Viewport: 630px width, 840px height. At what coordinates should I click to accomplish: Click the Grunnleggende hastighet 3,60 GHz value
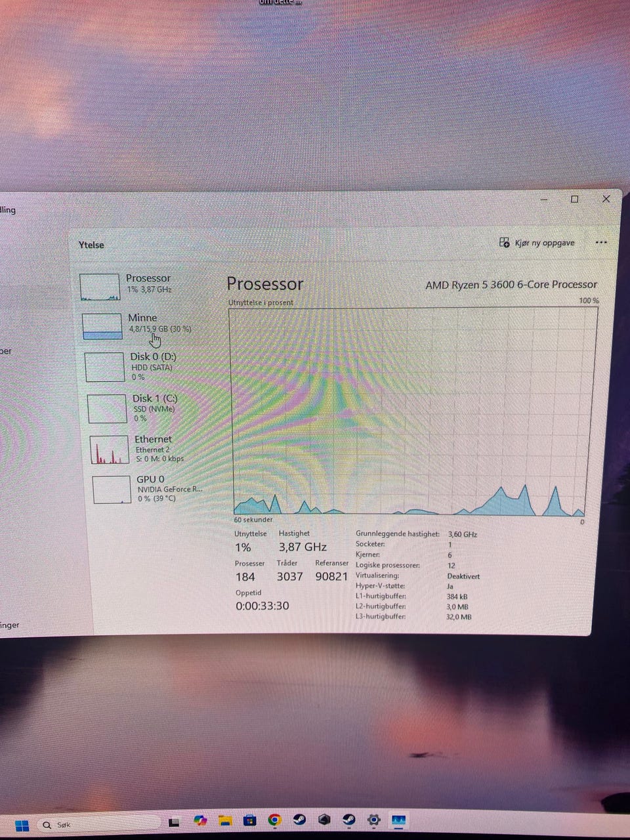463,534
